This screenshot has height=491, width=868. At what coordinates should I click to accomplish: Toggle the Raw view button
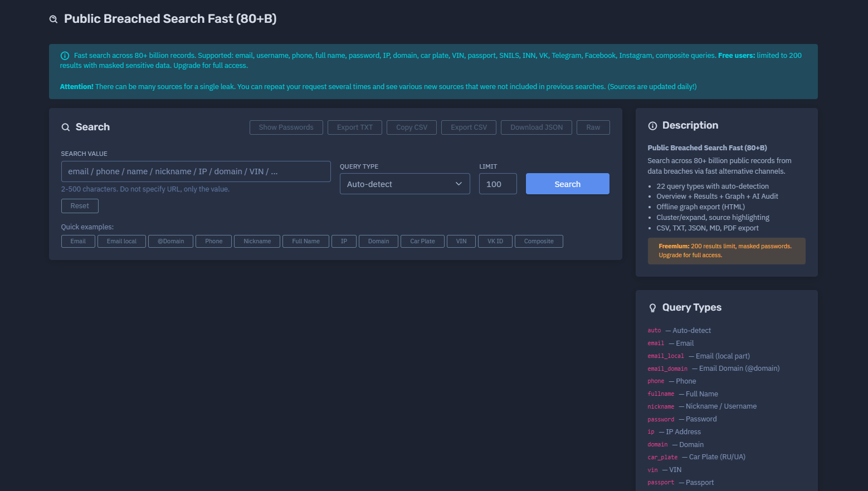593,127
